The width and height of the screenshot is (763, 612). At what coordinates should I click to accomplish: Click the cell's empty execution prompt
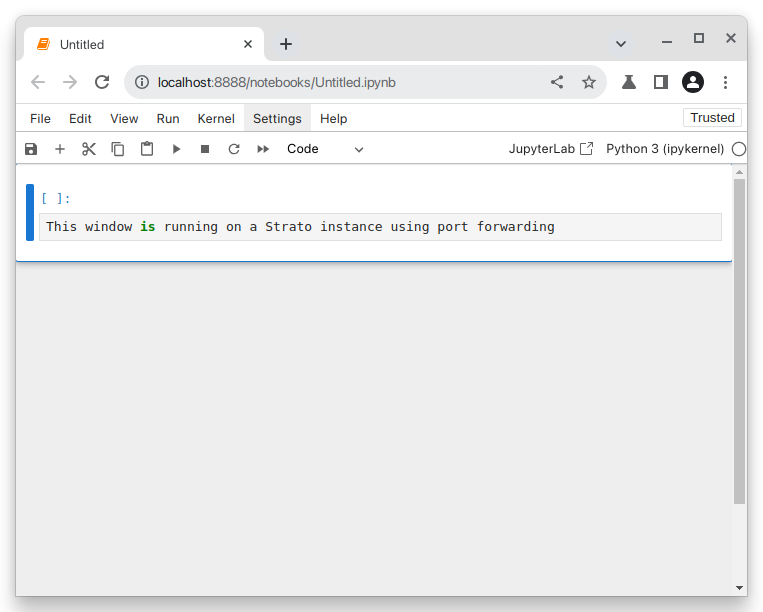pyautogui.click(x=56, y=198)
